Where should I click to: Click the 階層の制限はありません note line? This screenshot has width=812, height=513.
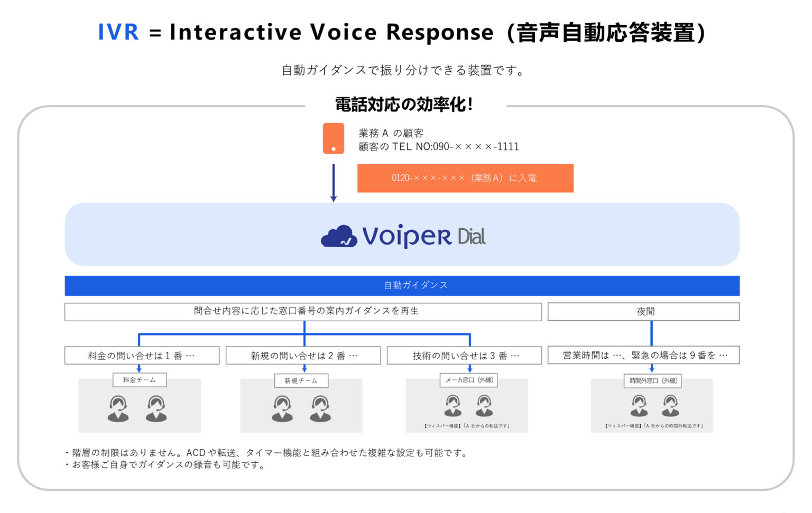click(x=266, y=453)
